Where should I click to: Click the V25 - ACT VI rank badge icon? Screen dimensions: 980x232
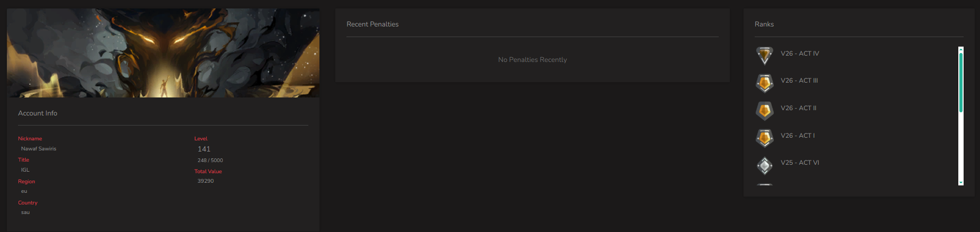coord(764,165)
